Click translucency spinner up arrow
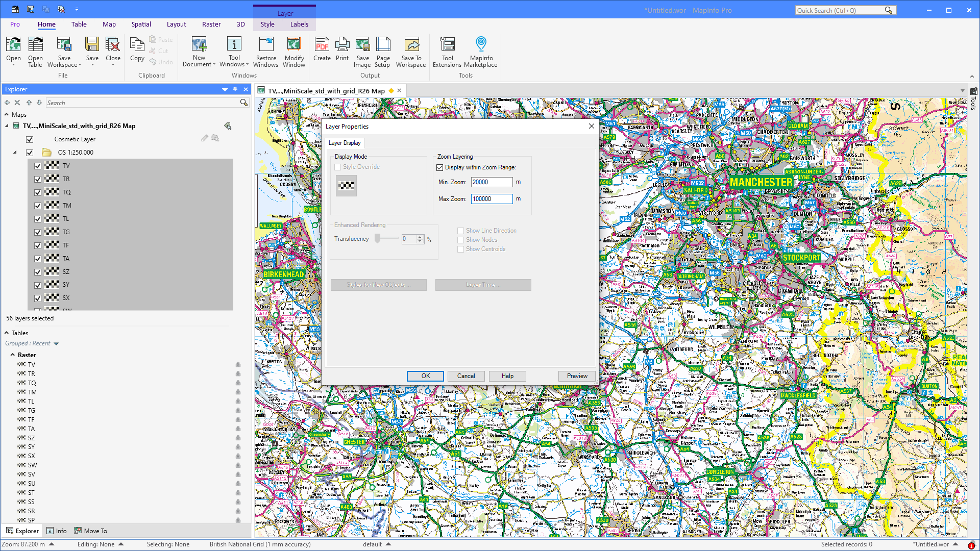 [420, 237]
